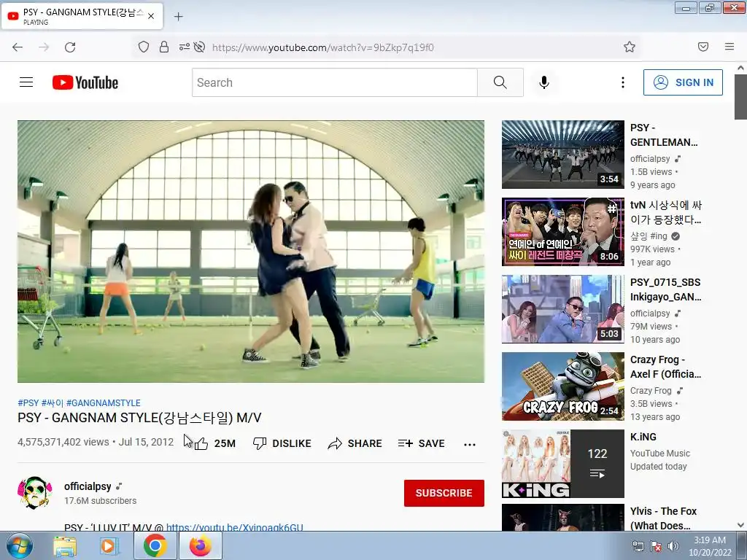The image size is (747, 560).
Task: View site security lock information
Action: click(164, 47)
